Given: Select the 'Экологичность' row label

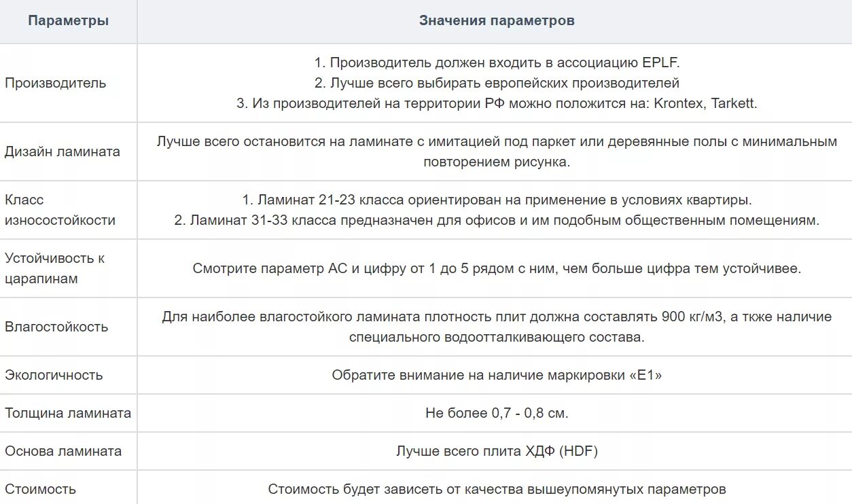Looking at the screenshot, I should coord(54,375).
